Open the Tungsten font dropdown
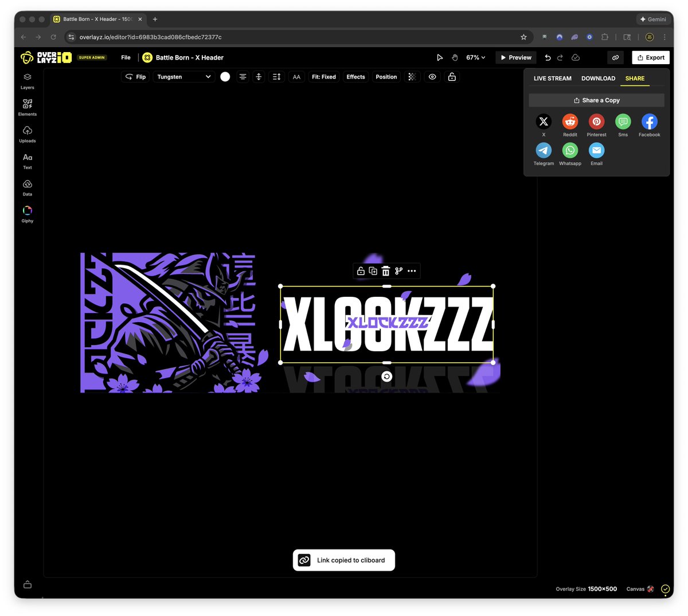Screen dimensions: 688x616 tap(184, 77)
